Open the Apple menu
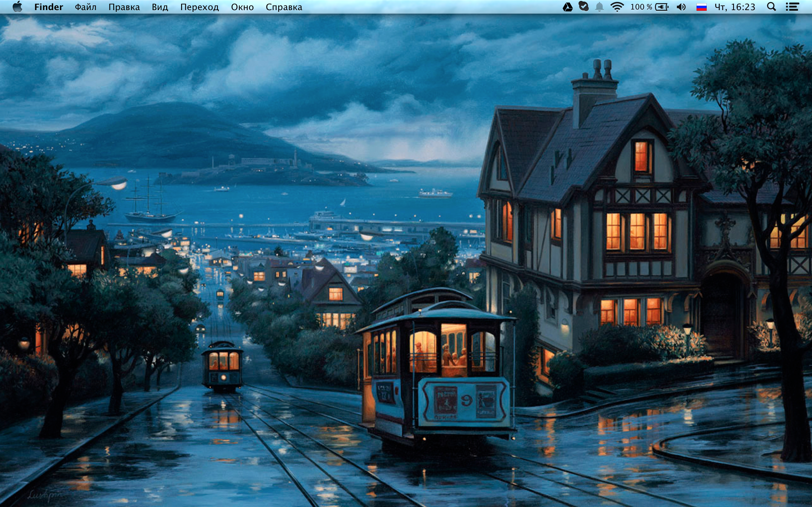 click(x=17, y=7)
